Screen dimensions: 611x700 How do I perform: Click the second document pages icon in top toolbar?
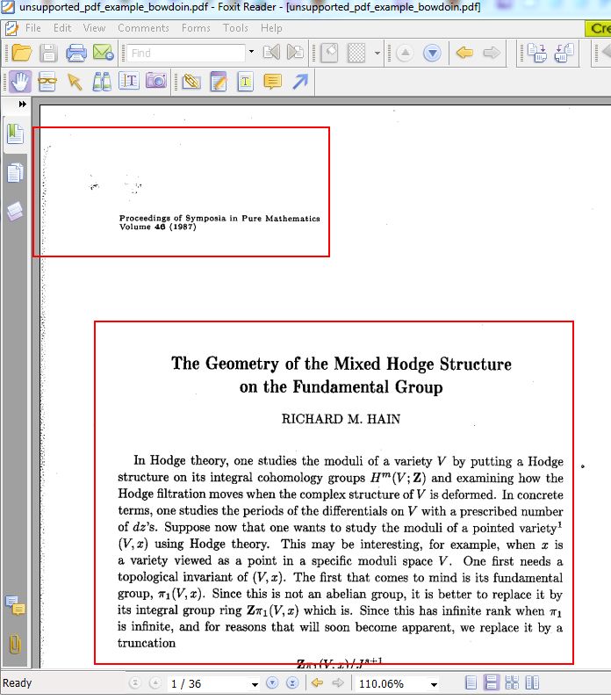(564, 53)
